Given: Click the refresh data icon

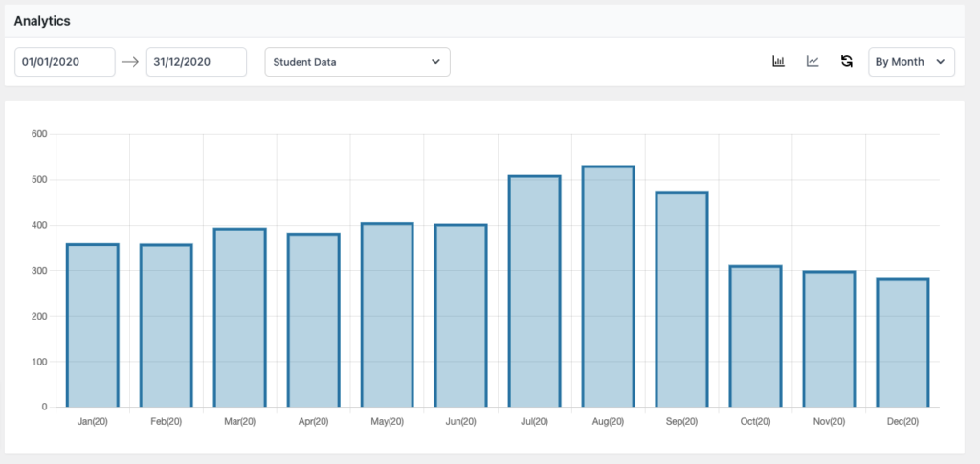Looking at the screenshot, I should 847,61.
